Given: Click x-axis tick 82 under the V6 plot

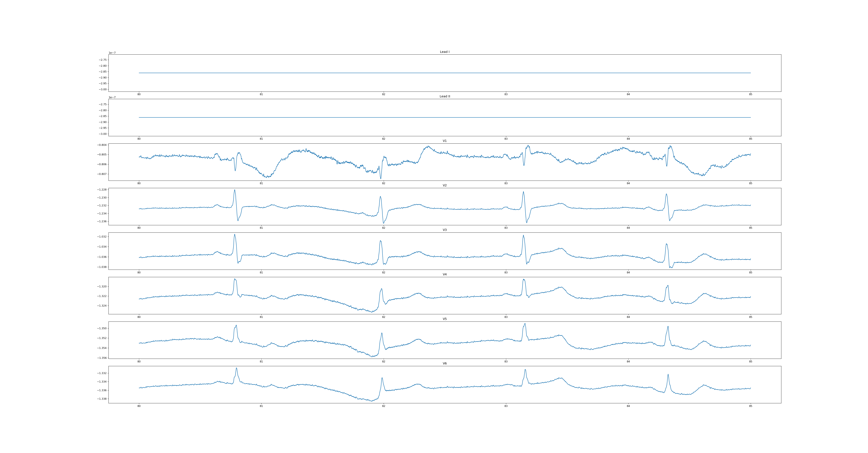Looking at the screenshot, I should pyautogui.click(x=384, y=406).
